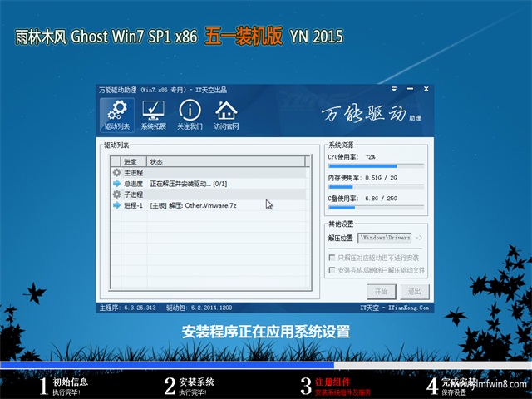This screenshot has width=532, height=399.
Task: Click the 状态 column header
Action: pyautogui.click(x=226, y=162)
